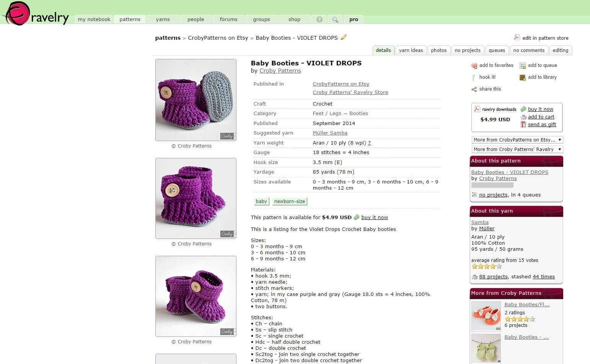Image resolution: width=590 pixels, height=364 pixels.
Task: Click the projects grid icon beside no projects
Action: click(474, 195)
